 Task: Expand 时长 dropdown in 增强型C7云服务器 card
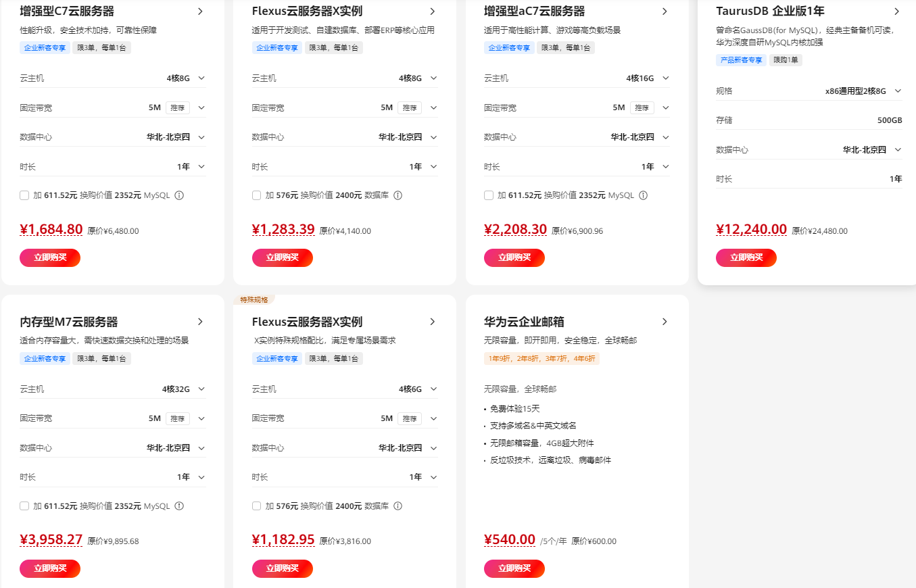tap(201, 166)
